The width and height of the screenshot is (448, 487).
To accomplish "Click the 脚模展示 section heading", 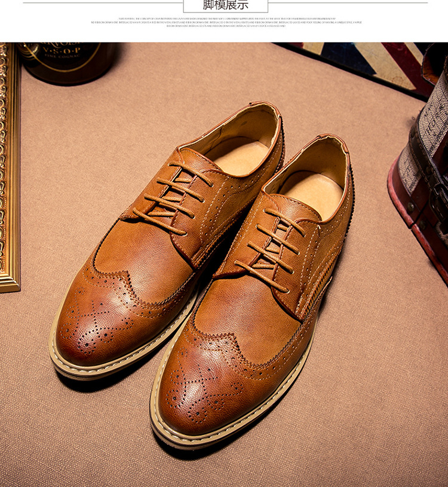I will 226,5.
